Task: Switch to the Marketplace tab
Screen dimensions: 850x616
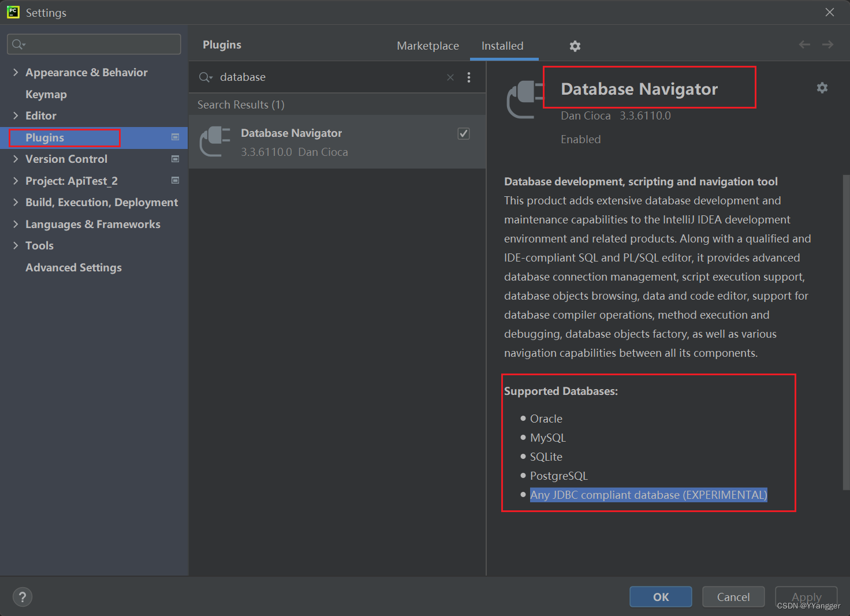Action: click(428, 46)
